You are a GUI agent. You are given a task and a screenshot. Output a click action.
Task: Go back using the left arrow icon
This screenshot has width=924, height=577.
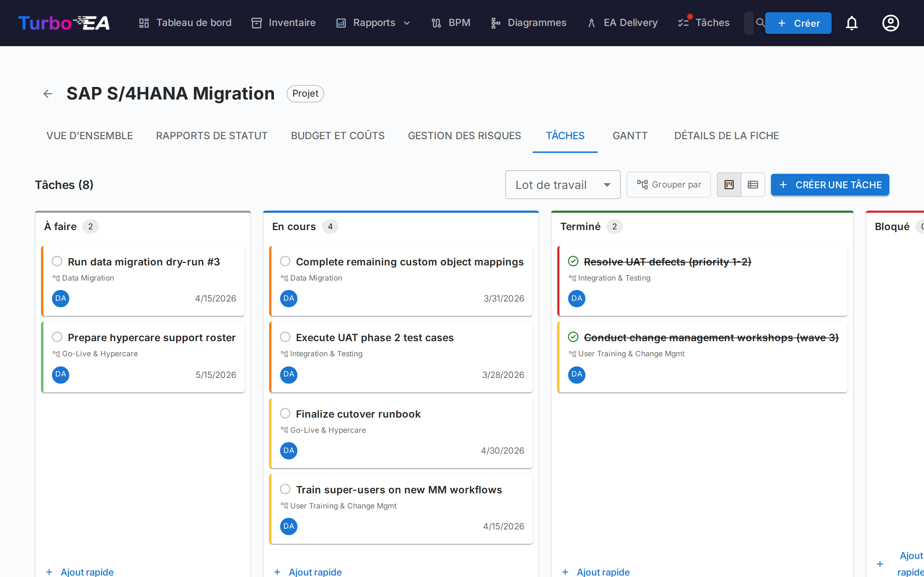coord(48,93)
